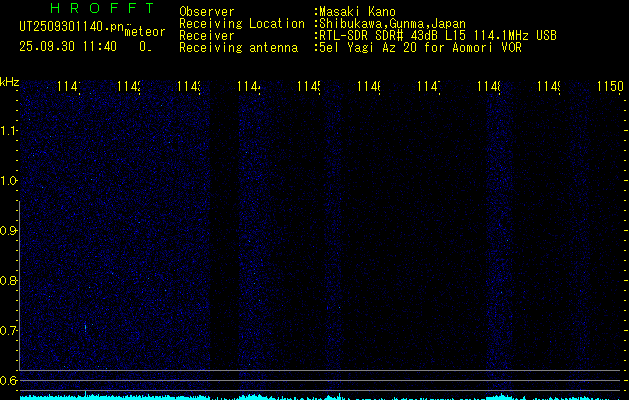Select the timestamp 25.09.30 11:40
The width and height of the screenshot is (629, 400).
pyautogui.click(x=68, y=47)
